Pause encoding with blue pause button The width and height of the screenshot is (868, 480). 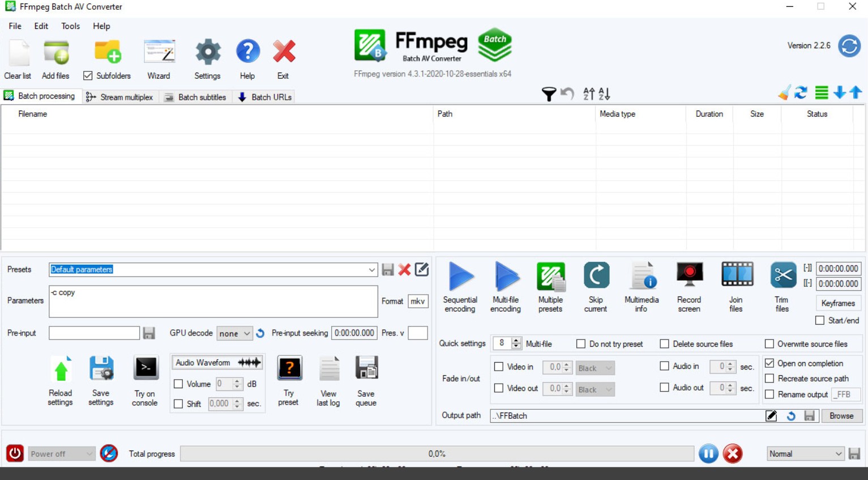tap(708, 453)
